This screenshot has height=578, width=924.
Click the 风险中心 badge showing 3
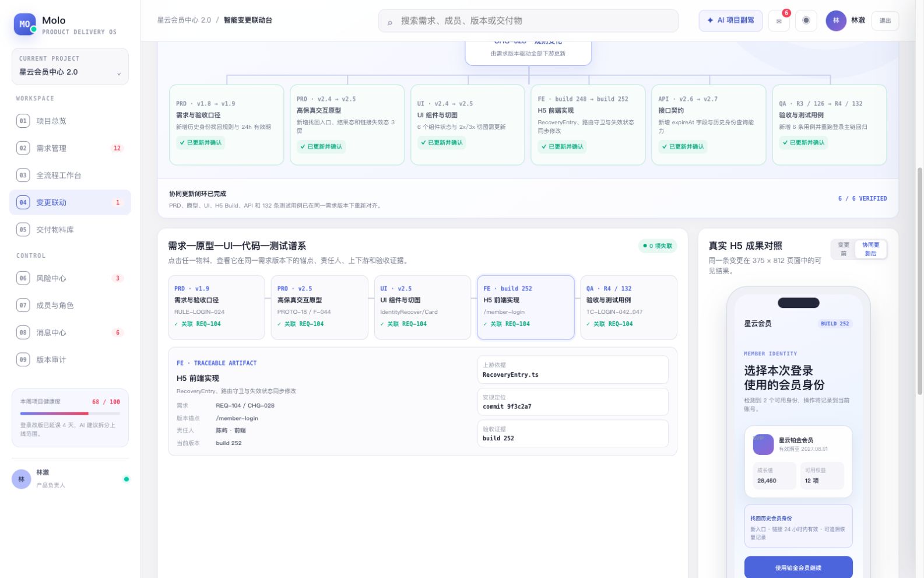pyautogui.click(x=117, y=278)
